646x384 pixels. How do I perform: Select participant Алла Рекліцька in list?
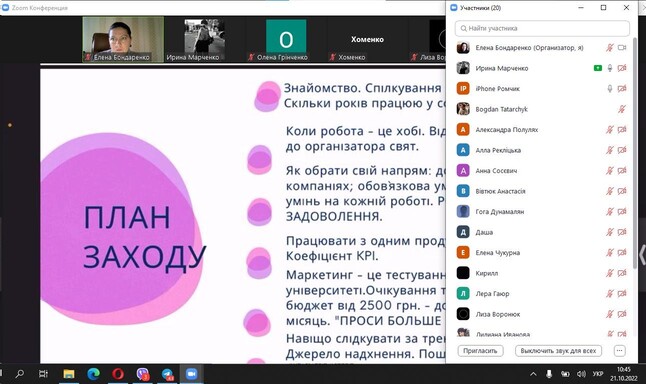click(542, 150)
